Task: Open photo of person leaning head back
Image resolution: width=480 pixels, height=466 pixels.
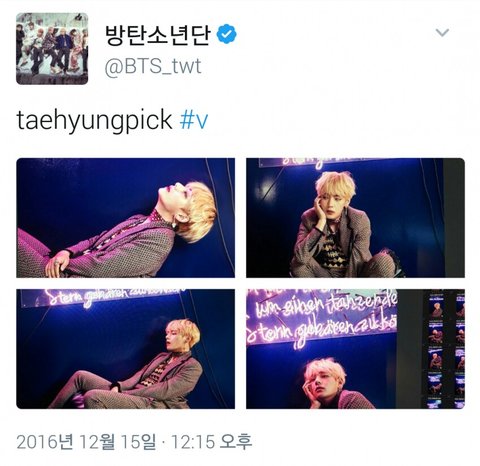Action: 126,218
